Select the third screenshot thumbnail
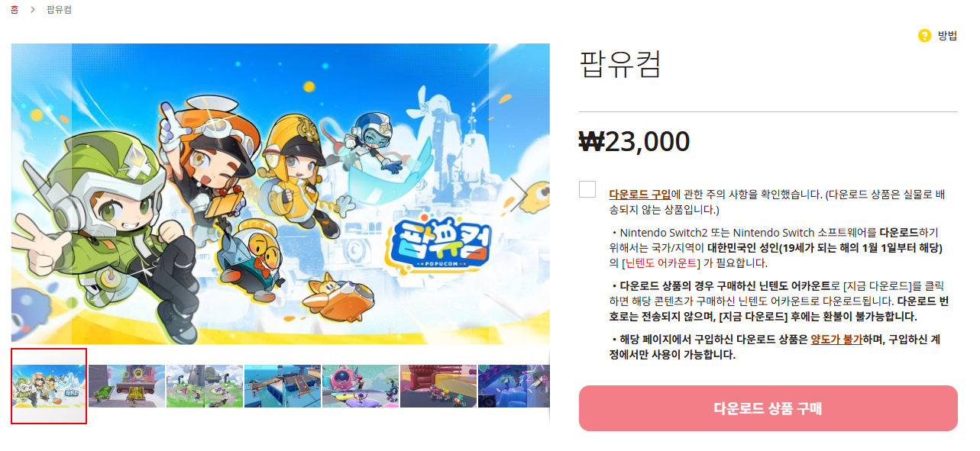 point(205,386)
